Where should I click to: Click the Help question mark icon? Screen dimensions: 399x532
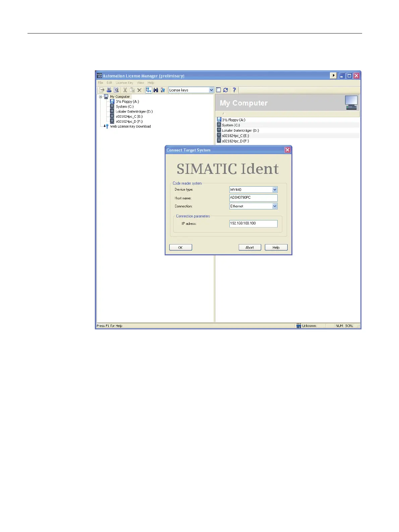(x=234, y=90)
